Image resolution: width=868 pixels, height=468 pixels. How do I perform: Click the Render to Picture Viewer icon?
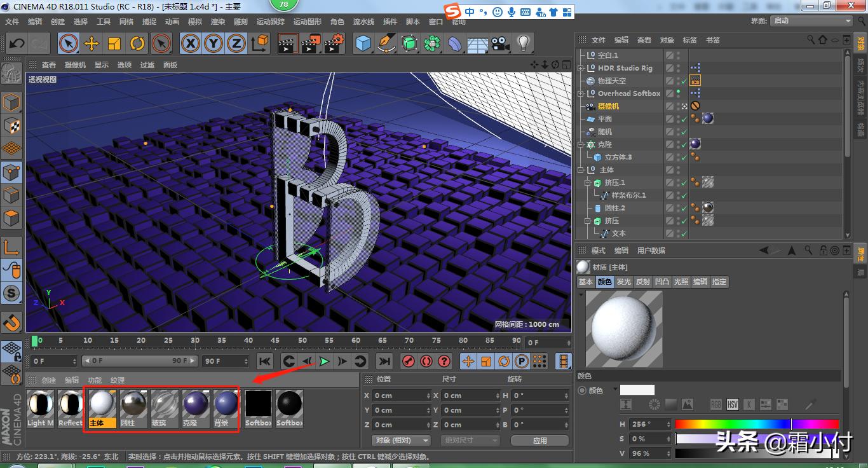(x=310, y=43)
